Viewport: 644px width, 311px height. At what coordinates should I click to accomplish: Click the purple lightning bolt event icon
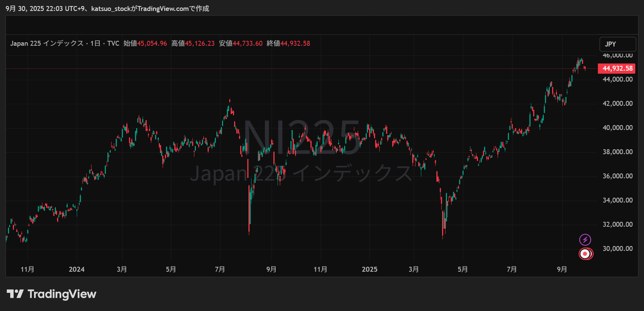pos(585,240)
